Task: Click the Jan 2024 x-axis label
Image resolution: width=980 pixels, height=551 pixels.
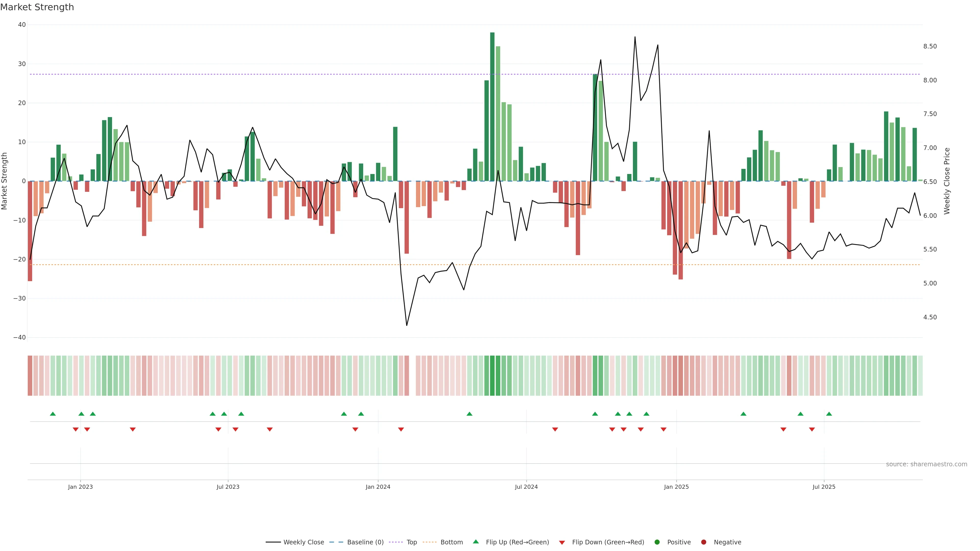Action: coord(378,487)
